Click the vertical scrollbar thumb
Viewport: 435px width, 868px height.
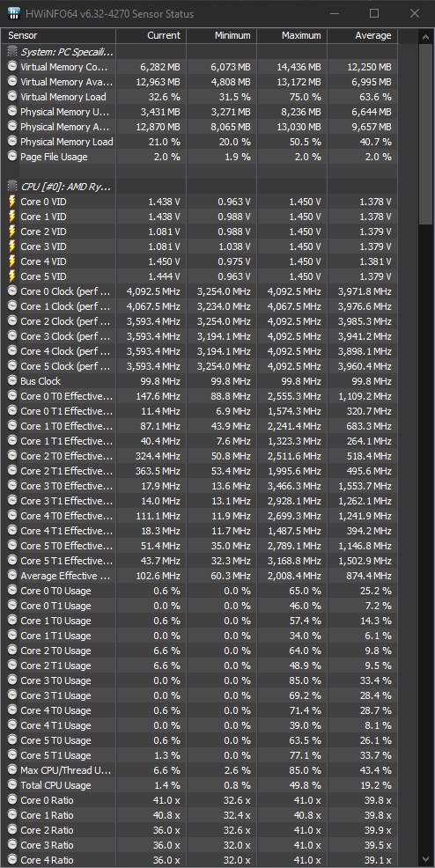(425, 135)
